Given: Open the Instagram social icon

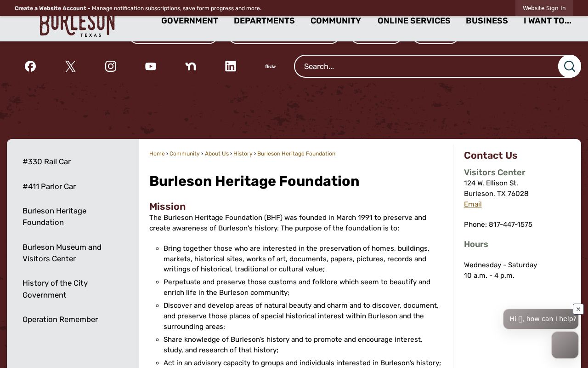Looking at the screenshot, I should click(x=111, y=66).
